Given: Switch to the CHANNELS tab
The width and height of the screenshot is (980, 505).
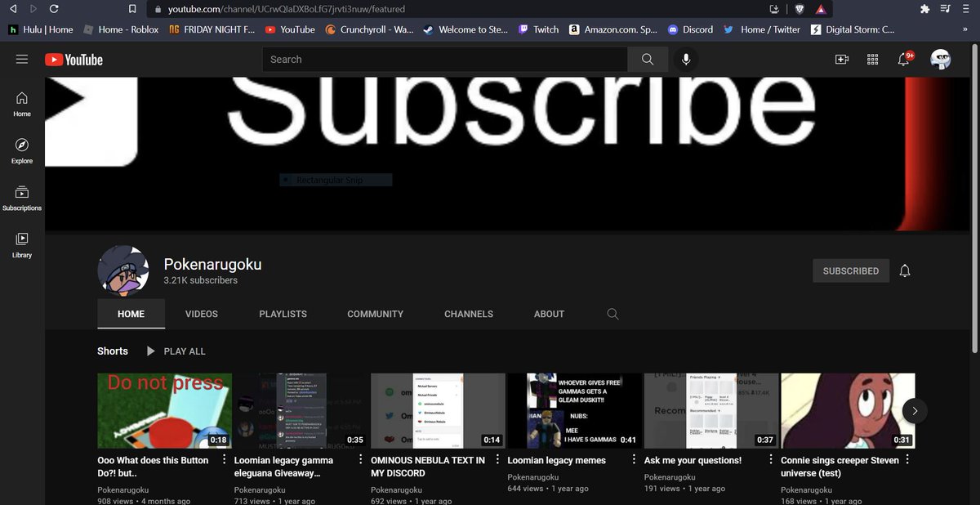Looking at the screenshot, I should point(469,314).
